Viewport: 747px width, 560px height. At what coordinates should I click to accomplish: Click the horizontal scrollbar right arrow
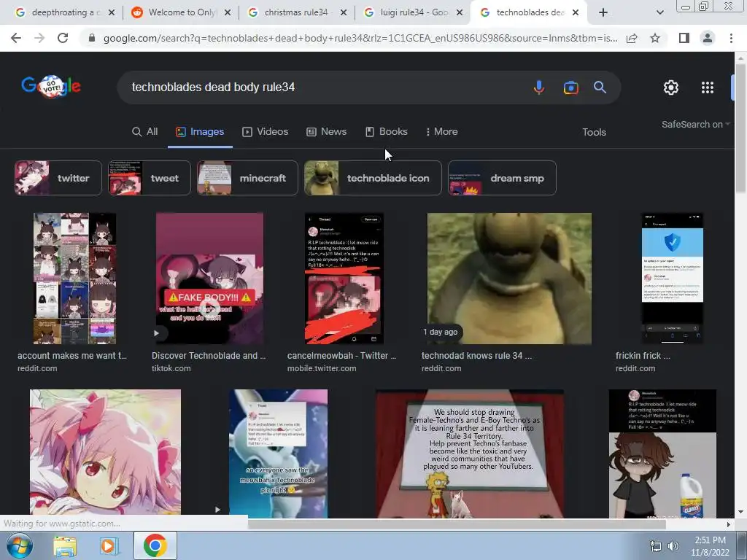729,524
